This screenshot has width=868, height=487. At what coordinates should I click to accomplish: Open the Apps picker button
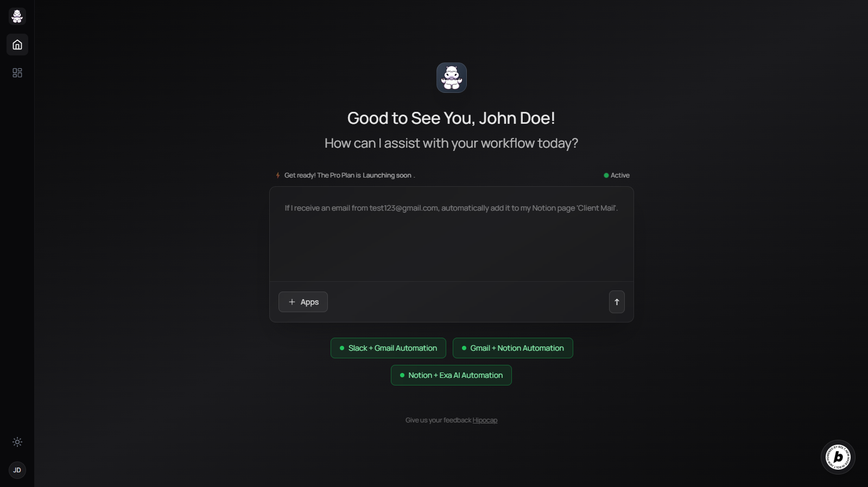[x=303, y=302]
